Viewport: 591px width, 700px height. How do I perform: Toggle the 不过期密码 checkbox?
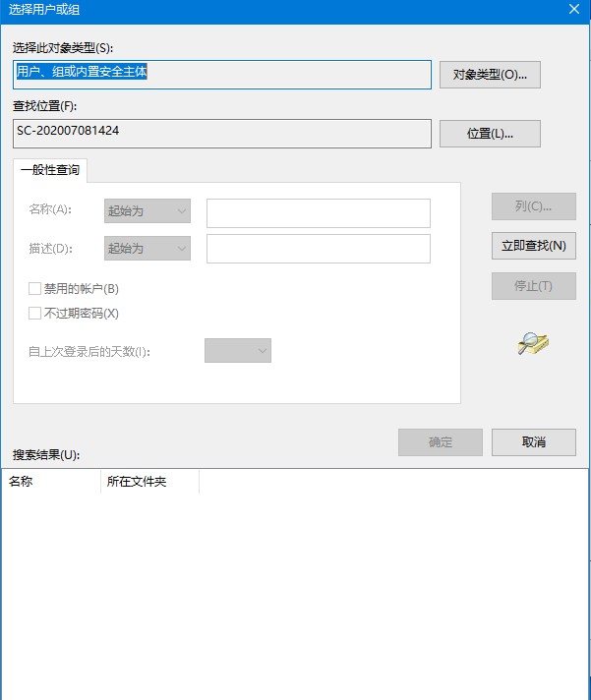coord(35,314)
